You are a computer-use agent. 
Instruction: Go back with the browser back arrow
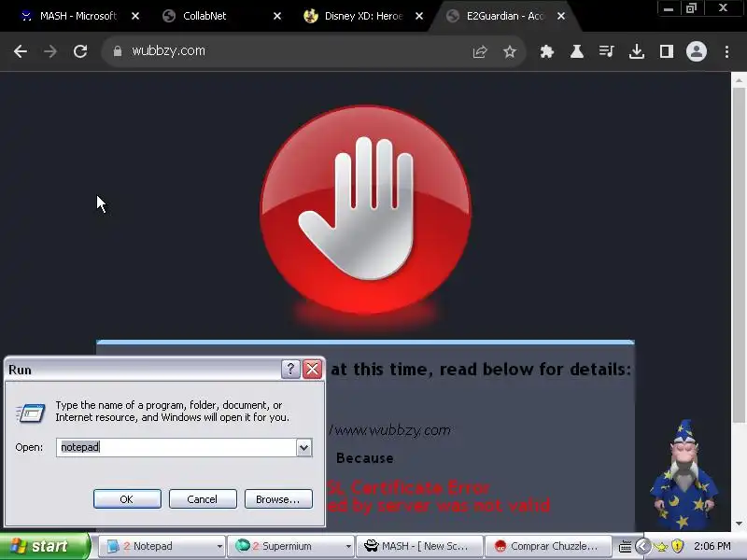point(20,51)
